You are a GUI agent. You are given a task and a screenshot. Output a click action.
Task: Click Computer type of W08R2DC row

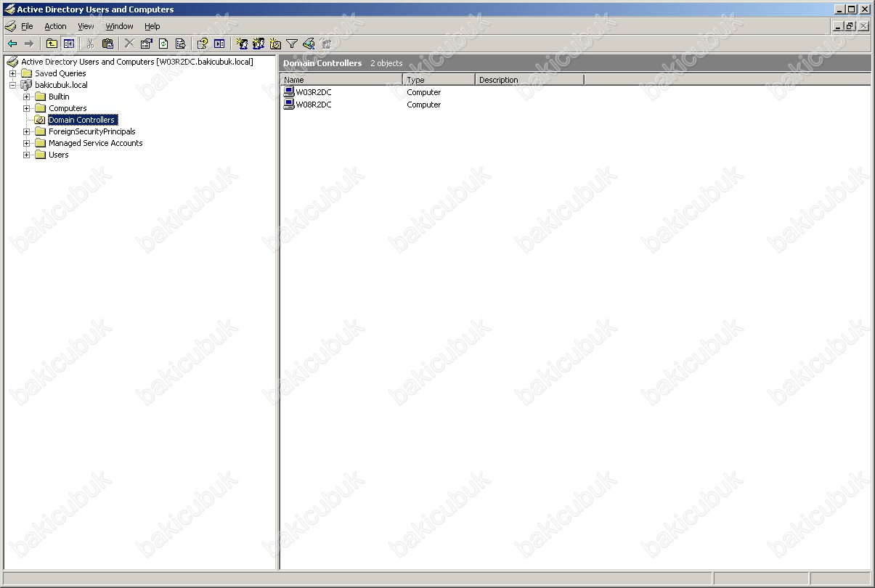pyautogui.click(x=424, y=105)
